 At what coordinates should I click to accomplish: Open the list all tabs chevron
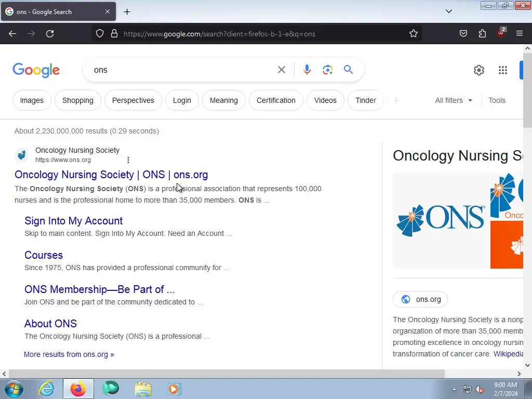[448, 11]
